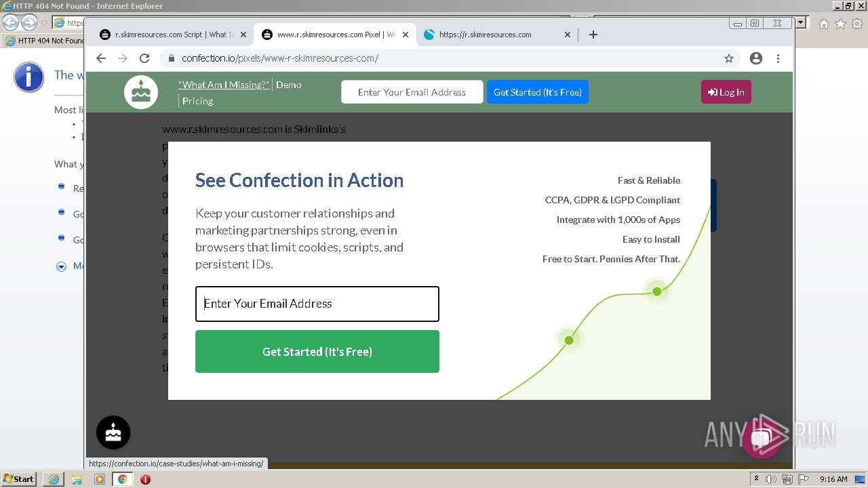
Task: Click the Confection cake logo in header
Action: [x=141, y=92]
